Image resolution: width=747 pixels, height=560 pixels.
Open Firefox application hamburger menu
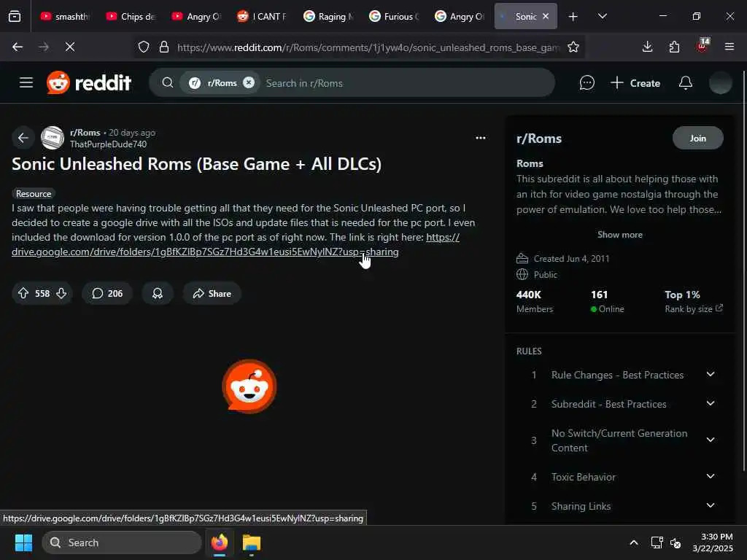(x=729, y=47)
